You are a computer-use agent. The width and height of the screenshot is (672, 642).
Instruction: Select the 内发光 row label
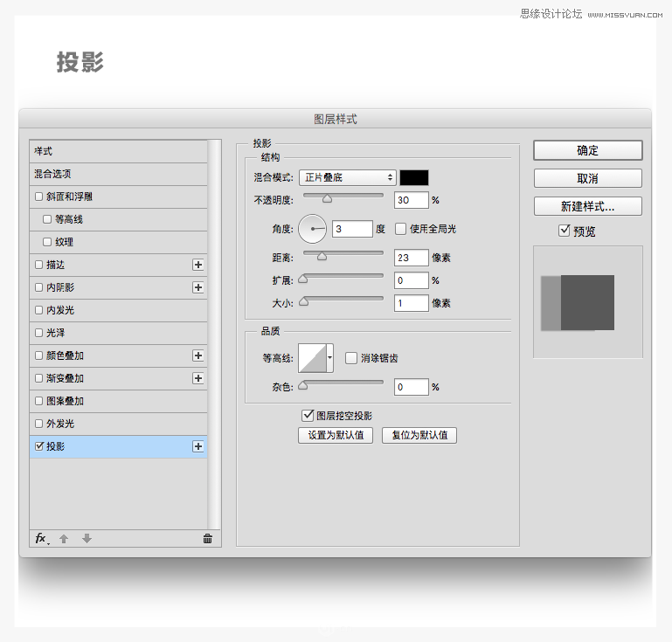[60, 310]
